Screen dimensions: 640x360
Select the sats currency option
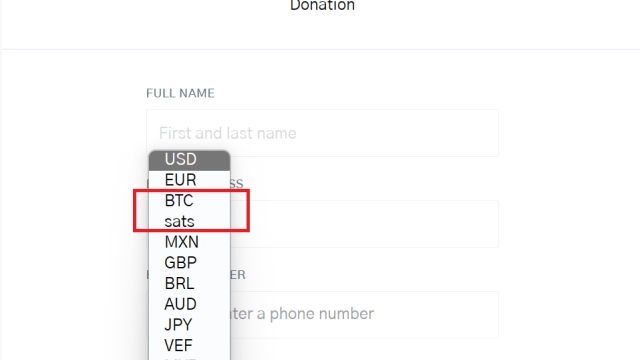tap(189, 222)
